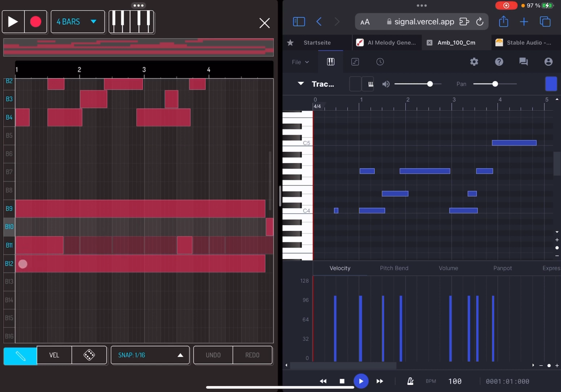This screenshot has height=392, width=561.
Task: Open the piano keyboard view
Action: [x=132, y=22]
